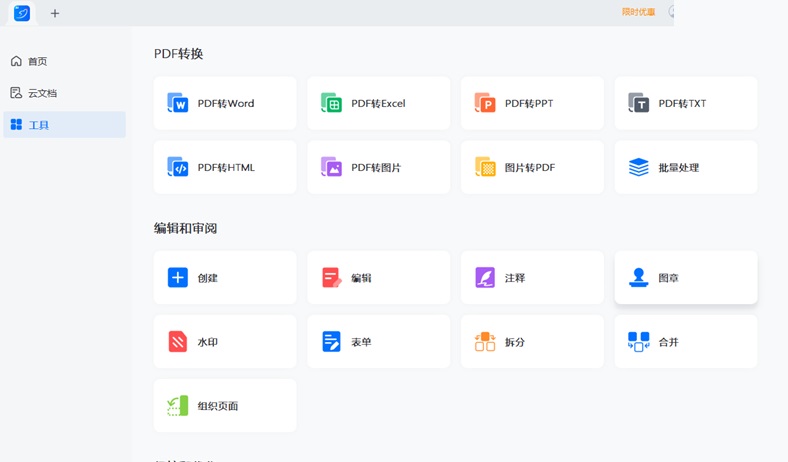
Task: Open 云文档 in sidebar
Action: (x=64, y=93)
